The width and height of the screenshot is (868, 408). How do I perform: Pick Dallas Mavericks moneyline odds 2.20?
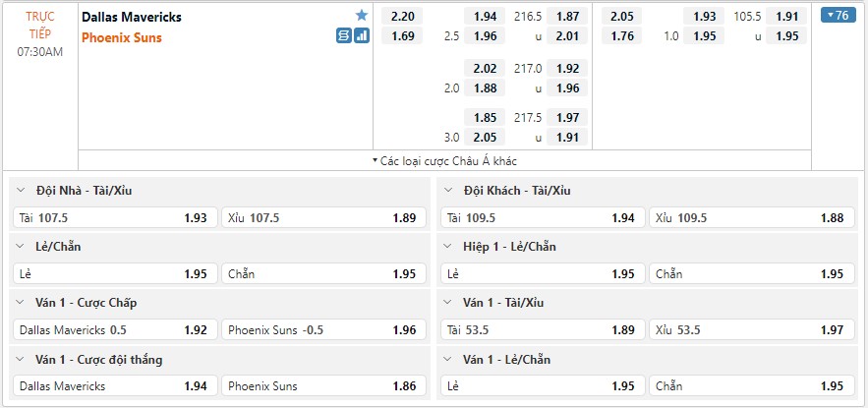tap(402, 17)
